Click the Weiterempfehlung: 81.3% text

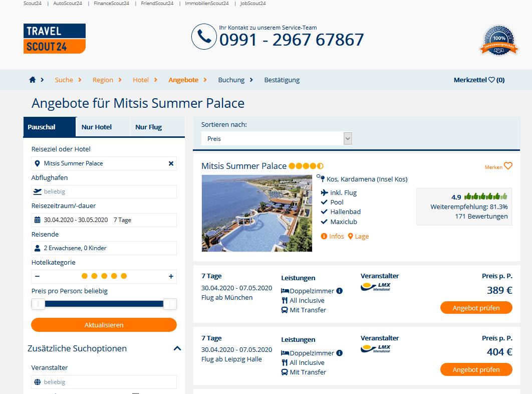point(469,207)
